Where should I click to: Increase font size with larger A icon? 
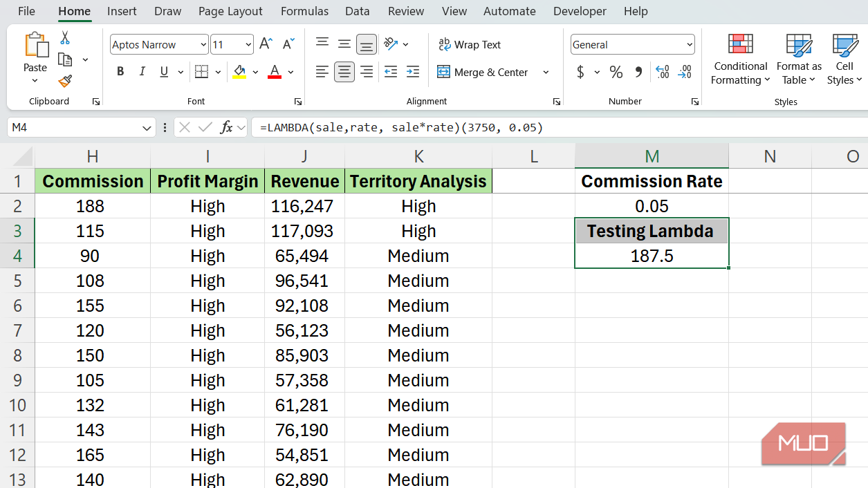click(x=266, y=44)
